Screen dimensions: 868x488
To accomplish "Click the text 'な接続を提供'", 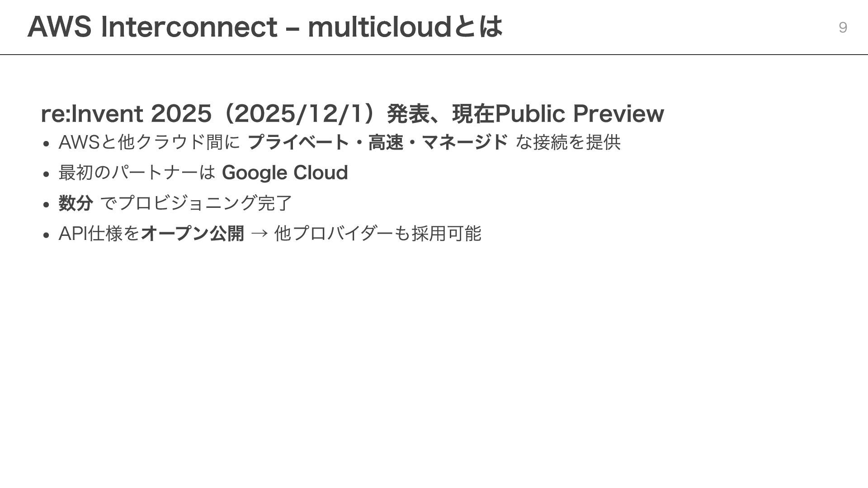I will (568, 142).
